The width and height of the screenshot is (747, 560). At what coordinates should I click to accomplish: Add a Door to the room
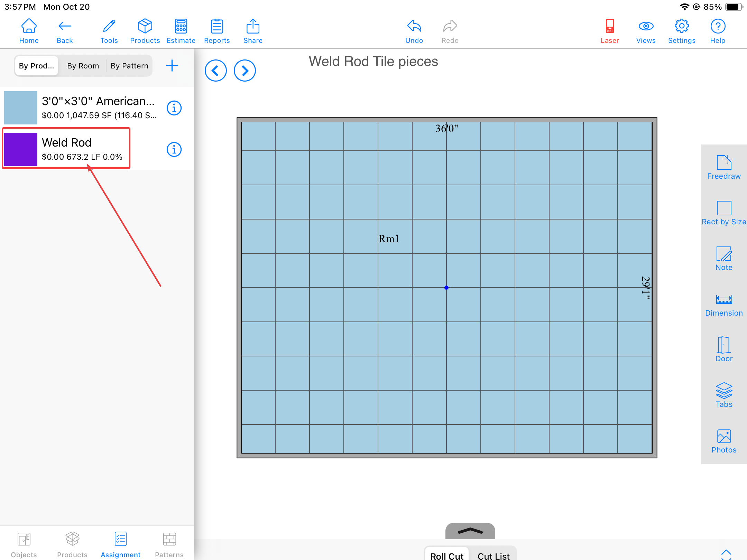[x=723, y=349]
